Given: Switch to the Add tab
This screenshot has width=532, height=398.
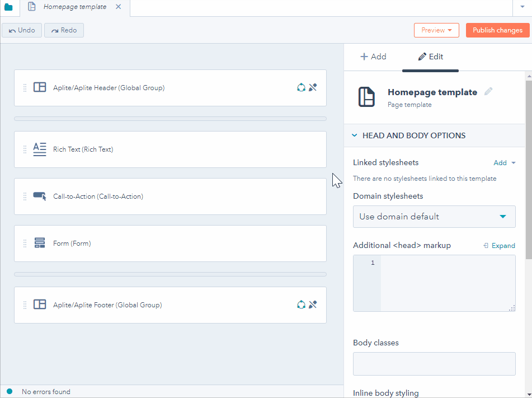Looking at the screenshot, I should (x=373, y=57).
